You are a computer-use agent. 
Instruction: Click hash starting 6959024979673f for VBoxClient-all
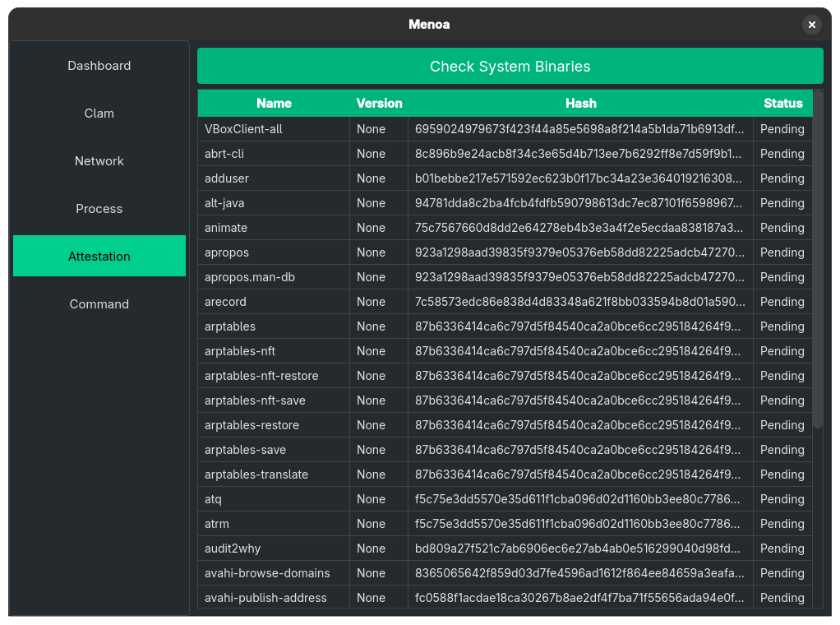click(x=579, y=129)
